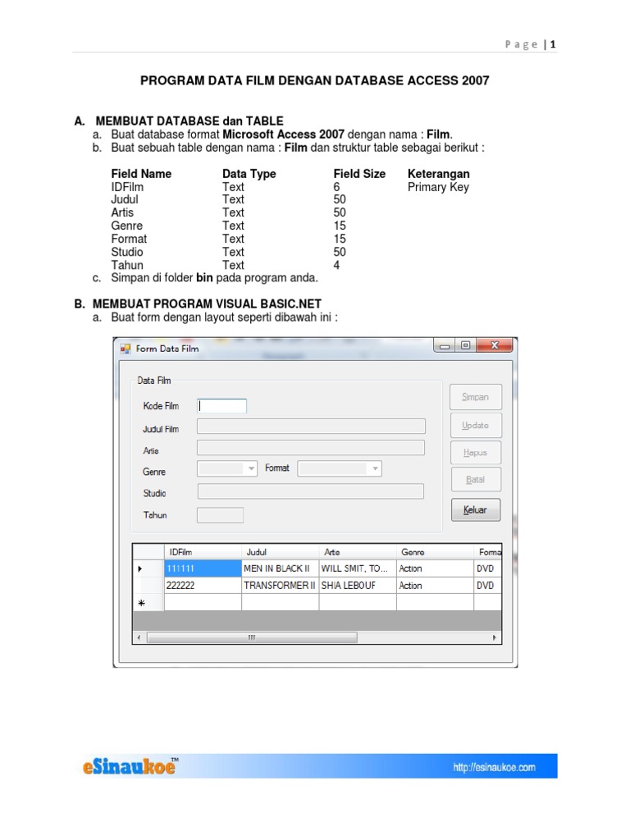
Task: Open the Genre combo box
Action: (227, 468)
